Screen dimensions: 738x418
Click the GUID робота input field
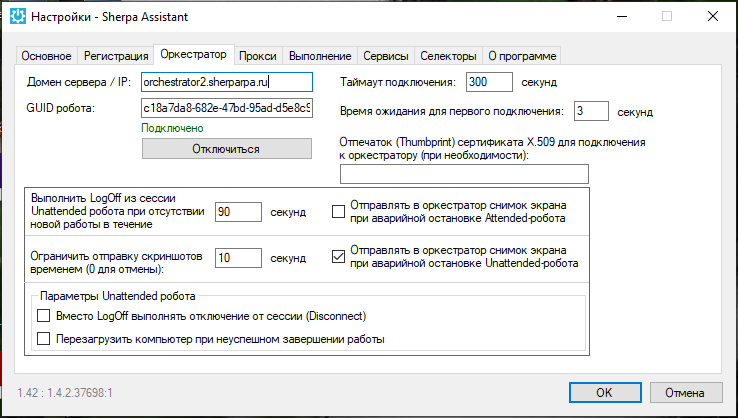coord(227,108)
